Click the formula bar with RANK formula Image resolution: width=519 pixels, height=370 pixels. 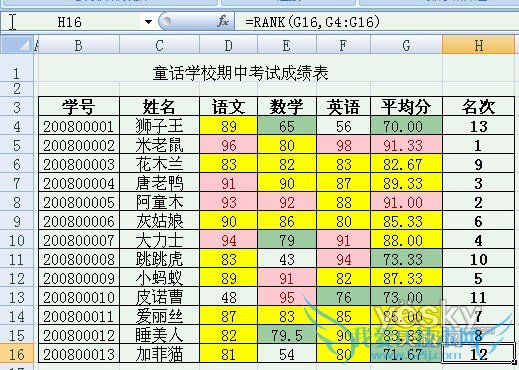click(x=376, y=22)
